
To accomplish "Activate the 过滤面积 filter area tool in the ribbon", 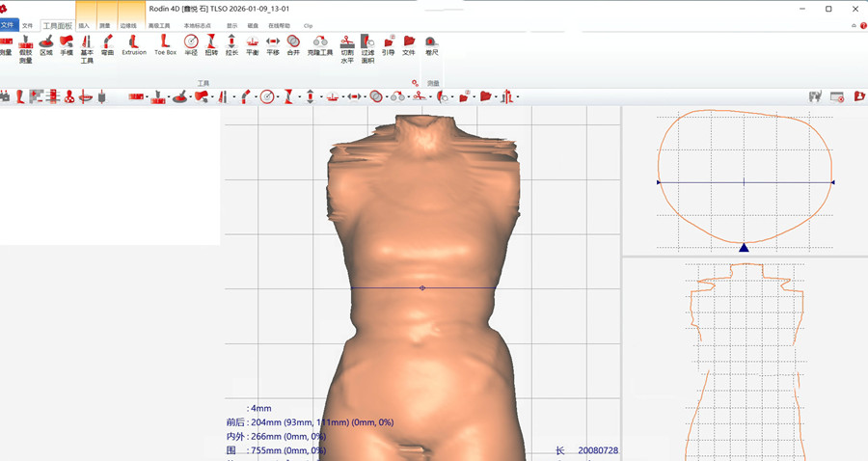I will point(367,48).
